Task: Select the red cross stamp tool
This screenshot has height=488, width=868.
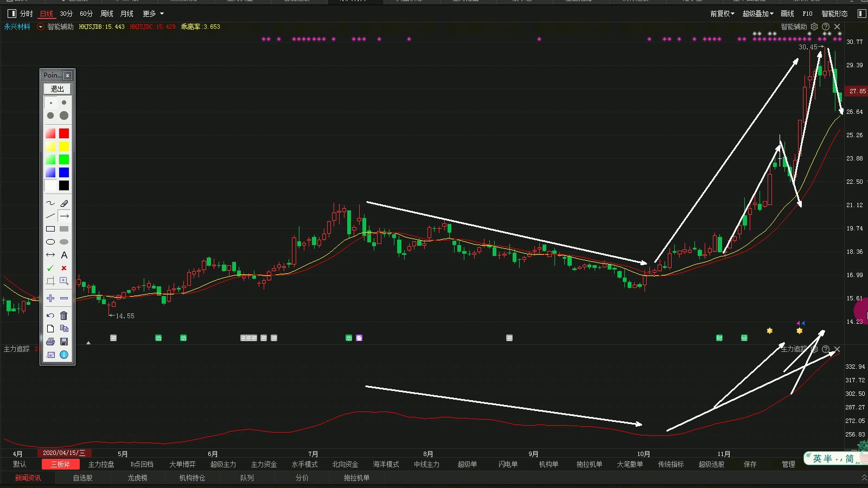Action: pos(64,268)
